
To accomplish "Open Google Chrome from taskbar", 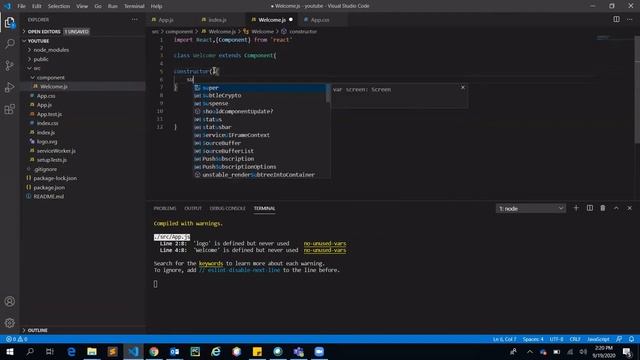I will click(154, 351).
